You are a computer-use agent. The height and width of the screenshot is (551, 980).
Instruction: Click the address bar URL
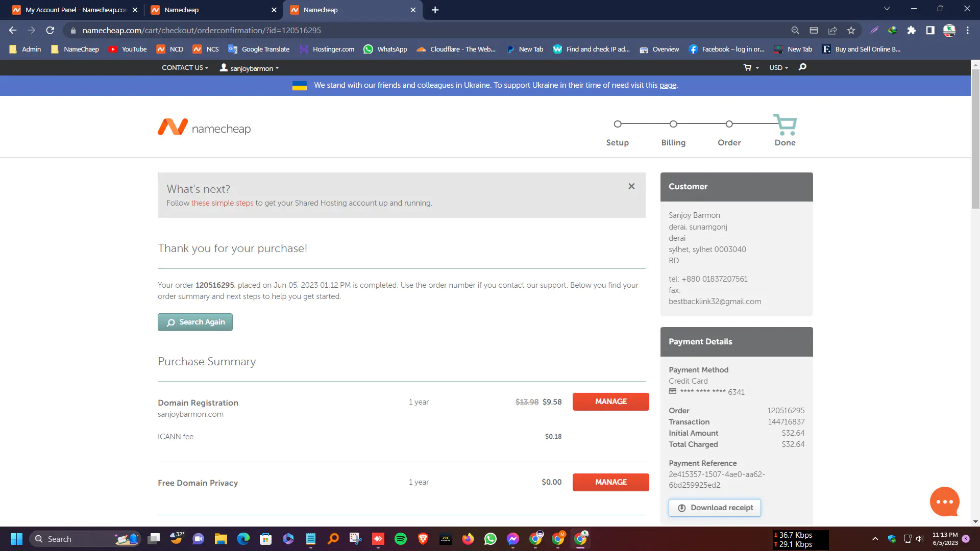pos(202,30)
